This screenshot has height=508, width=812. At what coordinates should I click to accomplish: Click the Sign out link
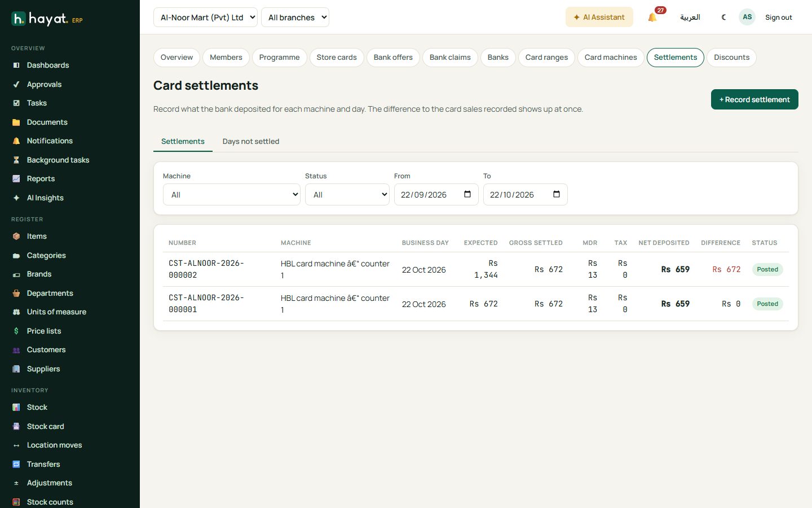(x=778, y=17)
